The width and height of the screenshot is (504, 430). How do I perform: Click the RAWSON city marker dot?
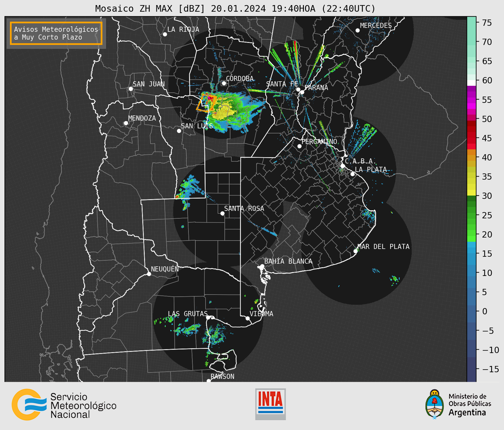pos(209,381)
